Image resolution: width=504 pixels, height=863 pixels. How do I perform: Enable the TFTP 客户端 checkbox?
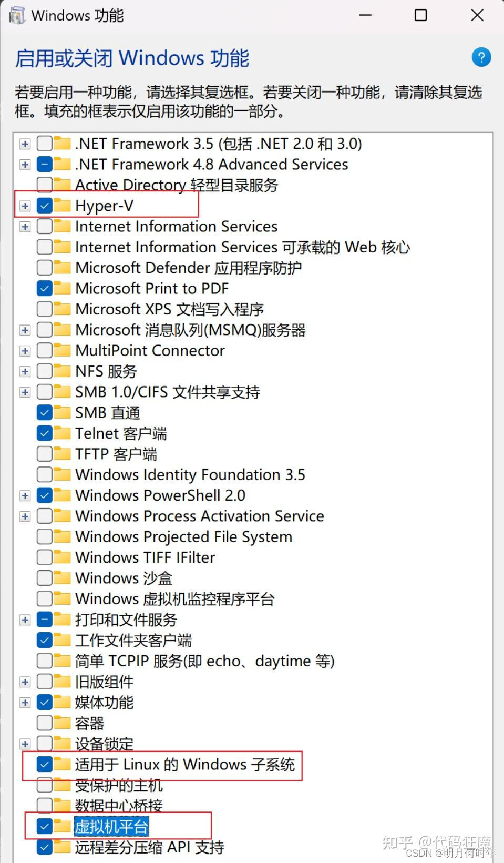coord(45,453)
